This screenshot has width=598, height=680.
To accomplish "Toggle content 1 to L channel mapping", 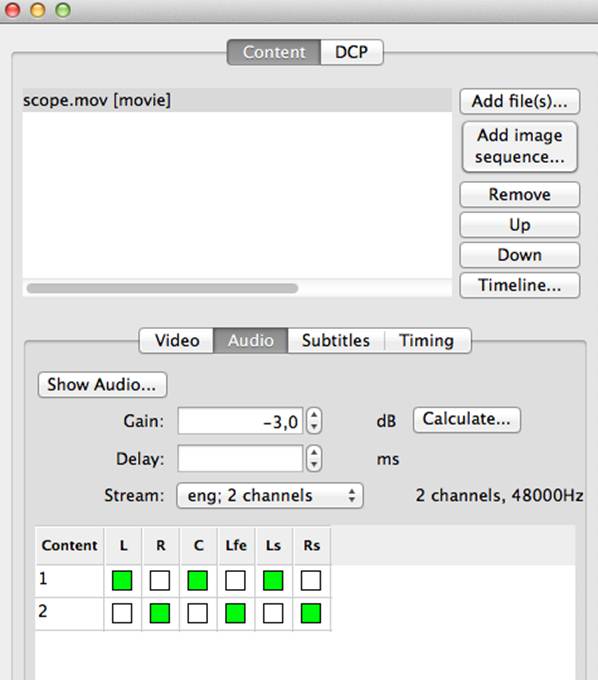I will [x=122, y=580].
